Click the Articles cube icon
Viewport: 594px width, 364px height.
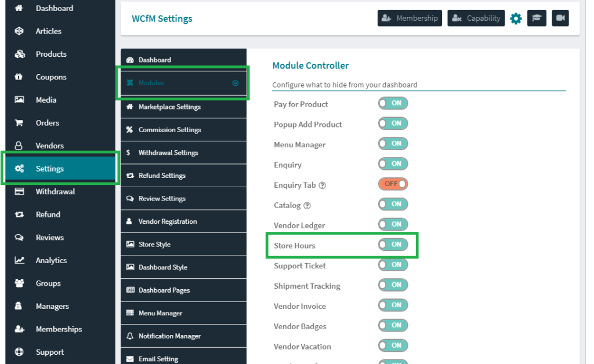point(19,31)
